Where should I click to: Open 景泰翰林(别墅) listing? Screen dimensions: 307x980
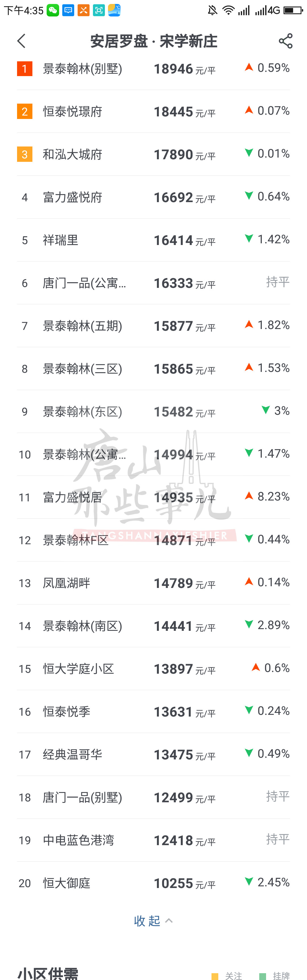coord(82,69)
